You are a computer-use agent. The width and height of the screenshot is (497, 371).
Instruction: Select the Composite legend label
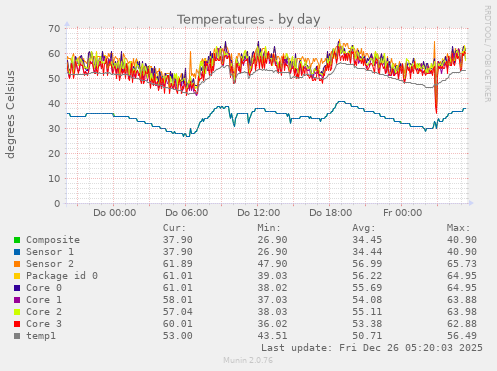[x=53, y=240]
